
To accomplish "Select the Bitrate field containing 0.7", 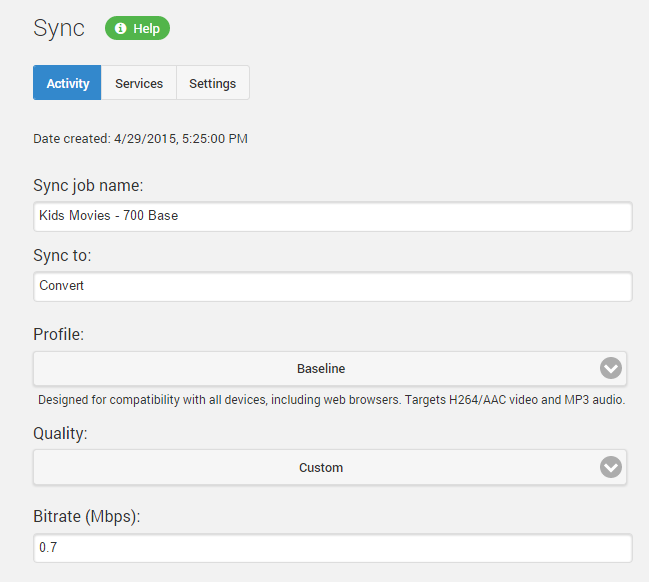I will tap(332, 548).
